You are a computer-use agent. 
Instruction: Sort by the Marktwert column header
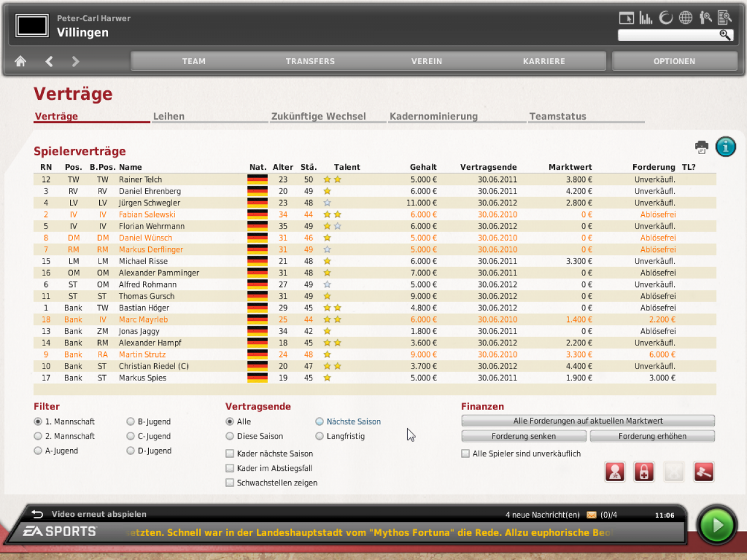point(570,167)
